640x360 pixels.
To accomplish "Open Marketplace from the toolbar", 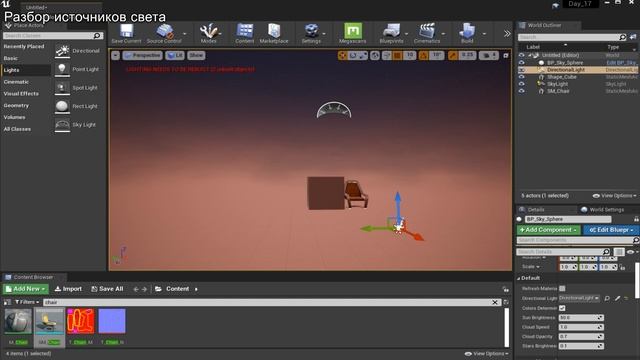I will [x=274, y=33].
